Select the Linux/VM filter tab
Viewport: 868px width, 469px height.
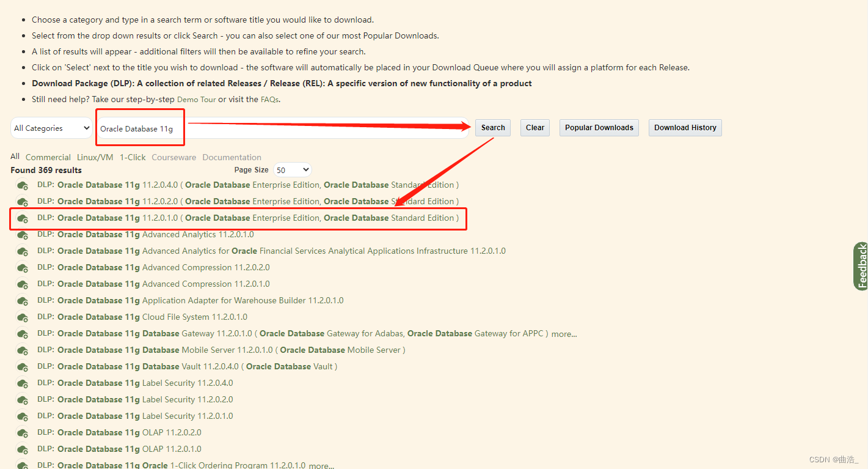(x=95, y=157)
